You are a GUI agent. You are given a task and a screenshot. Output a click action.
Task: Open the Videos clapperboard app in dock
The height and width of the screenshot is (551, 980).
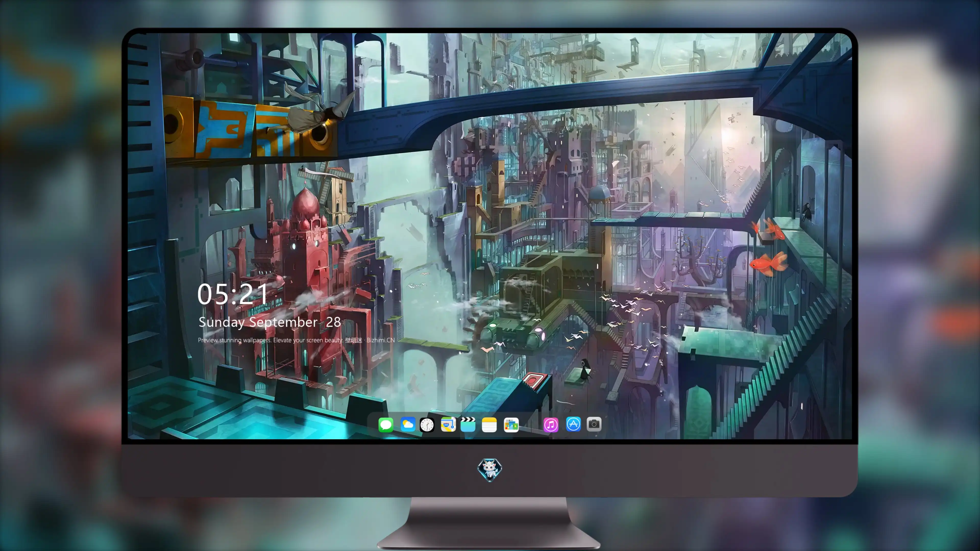468,424
